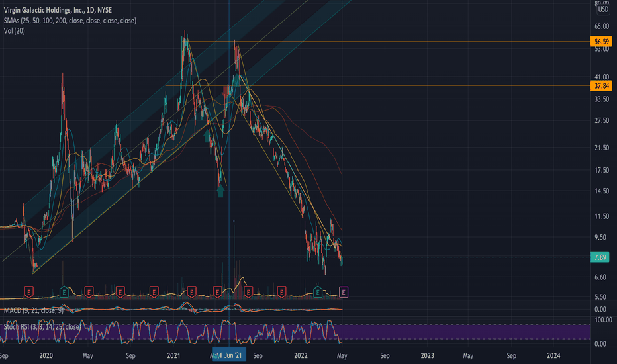Click the USD currency button

pyautogui.click(x=603, y=9)
